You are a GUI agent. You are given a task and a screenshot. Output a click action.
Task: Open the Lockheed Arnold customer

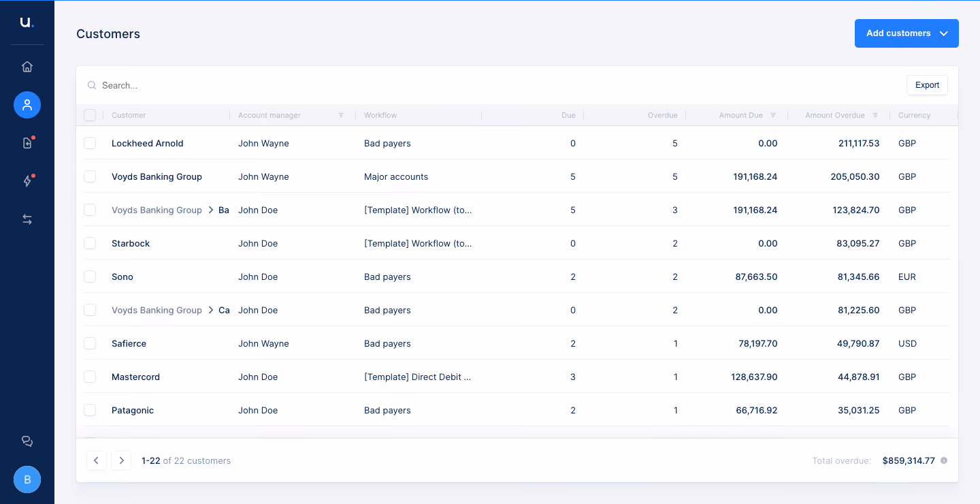(x=148, y=143)
